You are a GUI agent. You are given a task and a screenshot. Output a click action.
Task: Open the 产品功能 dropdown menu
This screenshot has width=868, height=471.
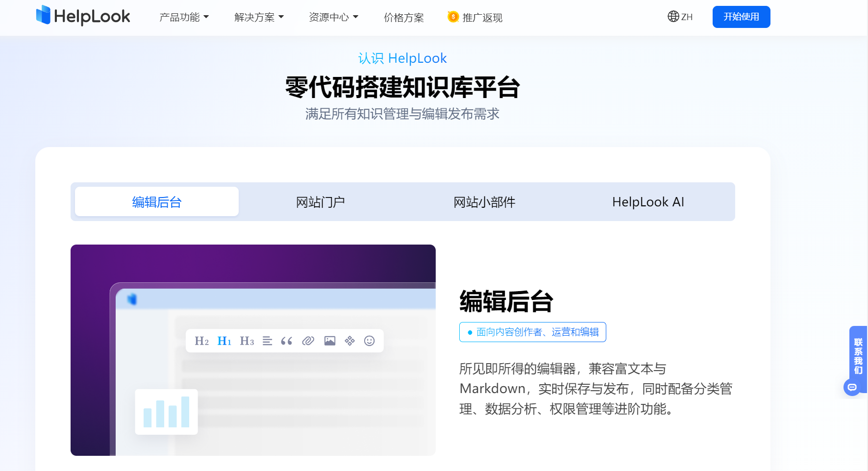click(184, 18)
